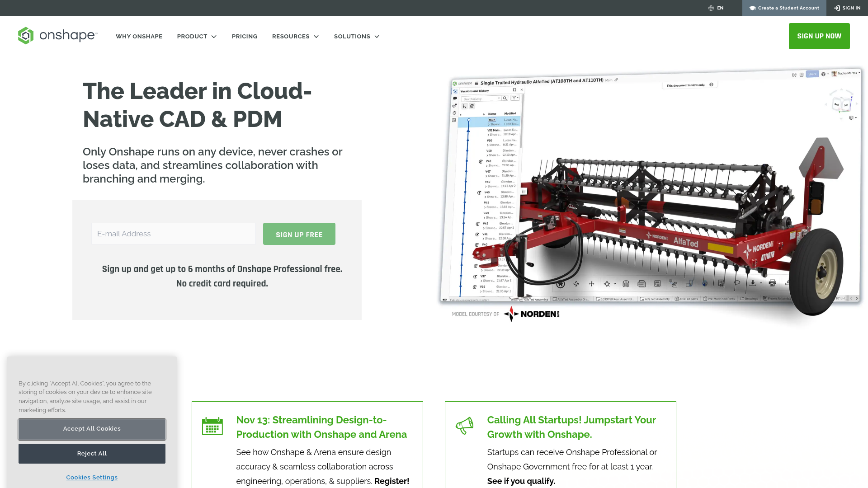This screenshot has width=868, height=488.
Task: Click the E-mail Address input field
Action: (173, 234)
